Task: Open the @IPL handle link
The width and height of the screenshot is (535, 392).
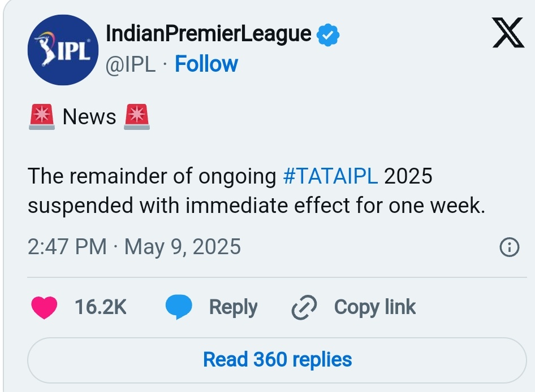Action: (130, 64)
